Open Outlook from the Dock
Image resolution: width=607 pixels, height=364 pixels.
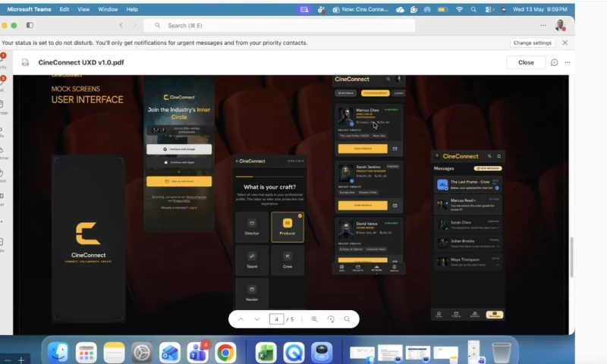169,353
